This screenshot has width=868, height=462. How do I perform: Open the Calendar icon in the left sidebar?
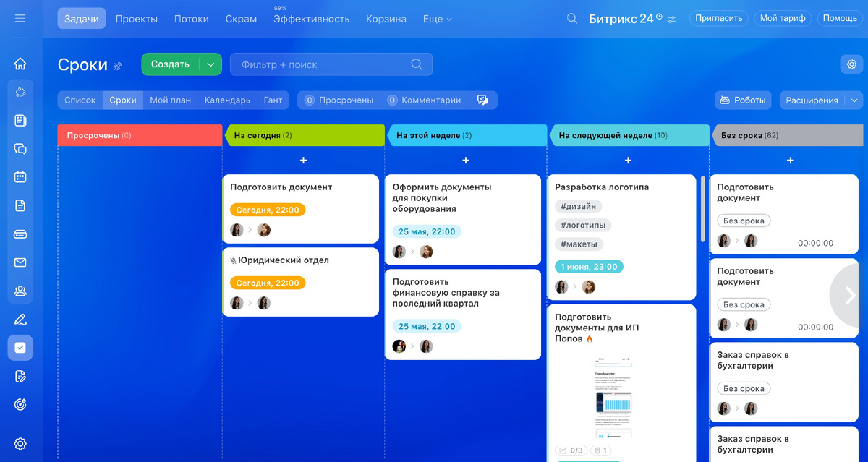click(20, 176)
